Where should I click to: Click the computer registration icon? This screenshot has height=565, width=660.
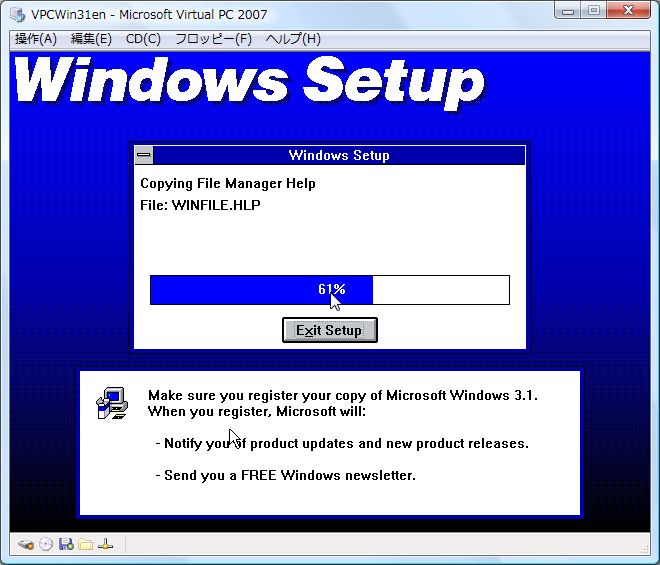112,403
